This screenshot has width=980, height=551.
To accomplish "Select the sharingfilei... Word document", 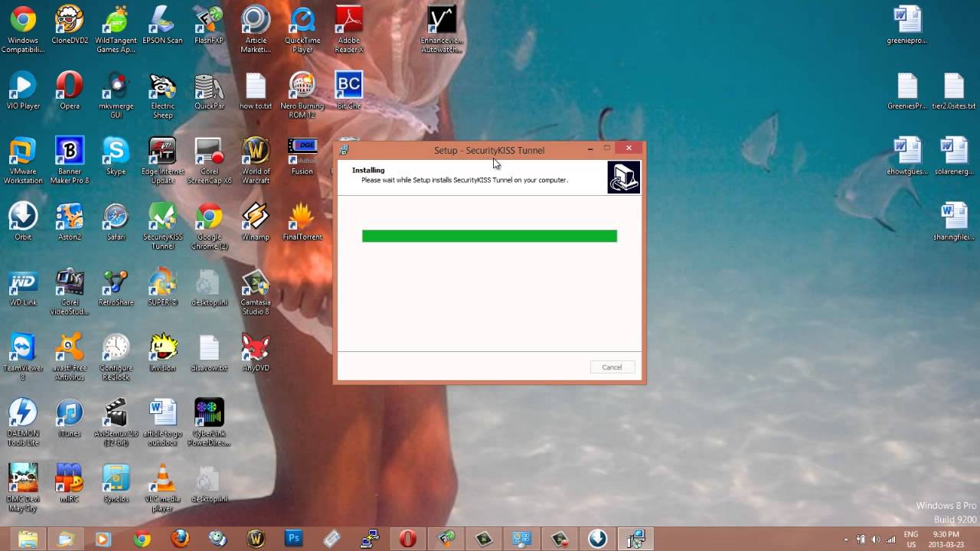I will click(954, 221).
